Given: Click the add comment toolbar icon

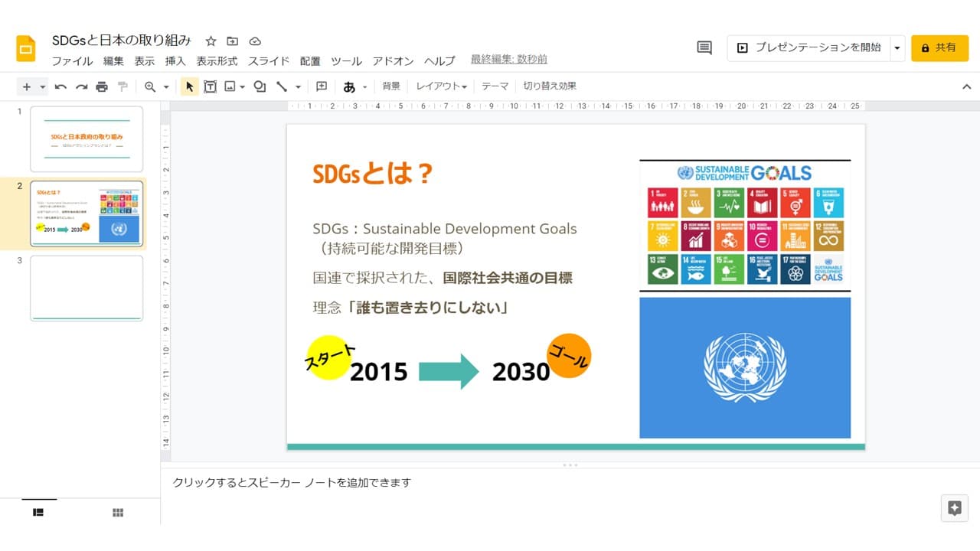Looking at the screenshot, I should pyautogui.click(x=322, y=87).
